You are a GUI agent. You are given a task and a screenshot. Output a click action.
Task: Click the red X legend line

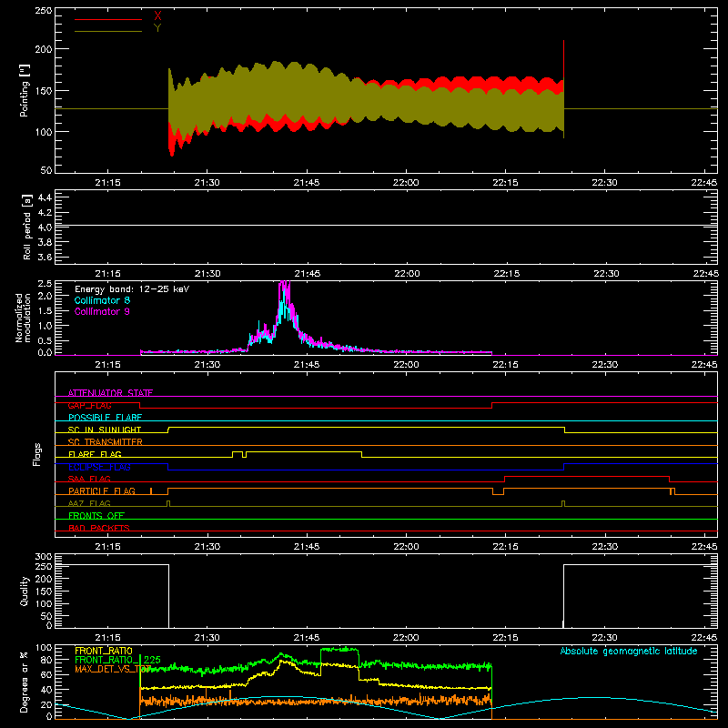pos(108,19)
